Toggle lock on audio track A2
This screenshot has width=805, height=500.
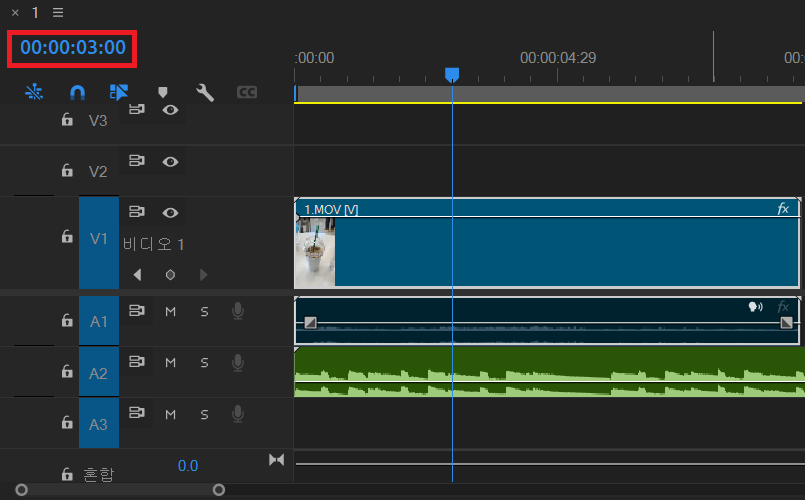67,371
